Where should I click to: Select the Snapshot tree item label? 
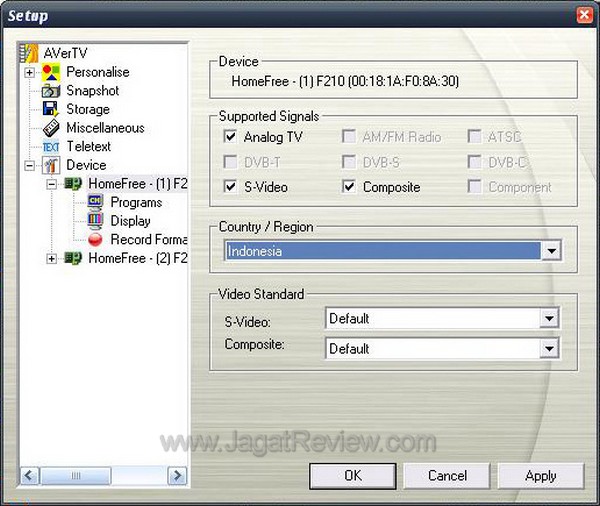coord(93,91)
